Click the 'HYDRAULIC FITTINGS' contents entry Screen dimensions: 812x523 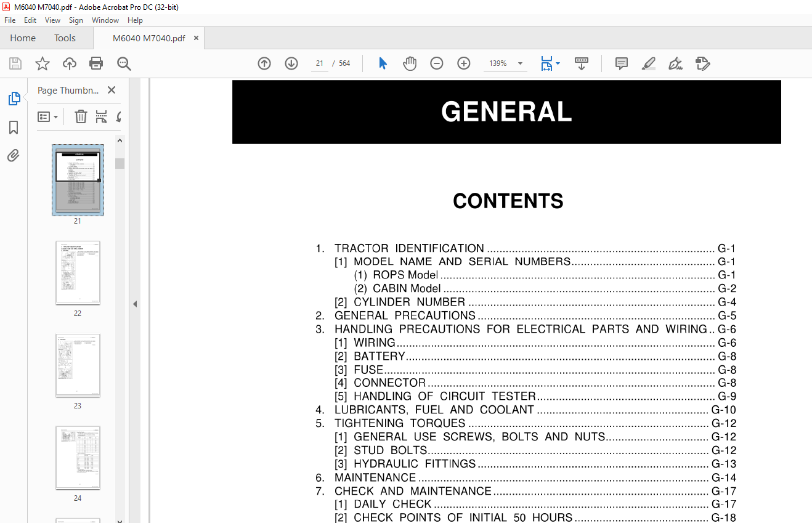[x=415, y=464]
